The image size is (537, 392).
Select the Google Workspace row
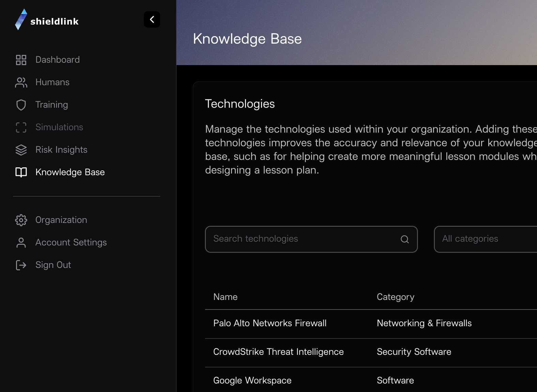point(371,380)
